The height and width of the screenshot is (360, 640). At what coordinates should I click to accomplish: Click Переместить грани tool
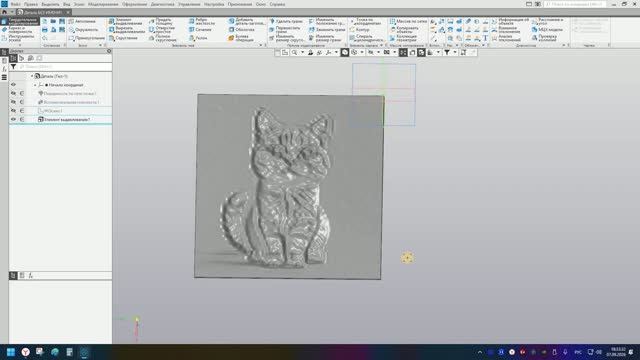click(x=285, y=30)
